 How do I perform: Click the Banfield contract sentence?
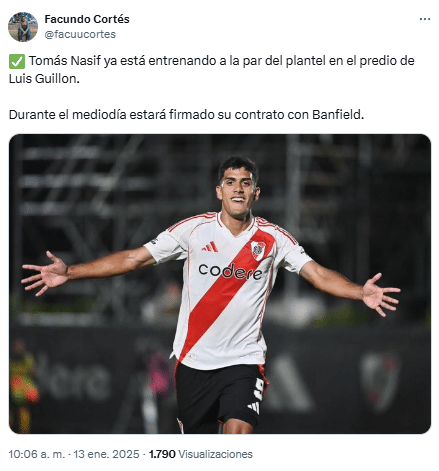pos(186,114)
